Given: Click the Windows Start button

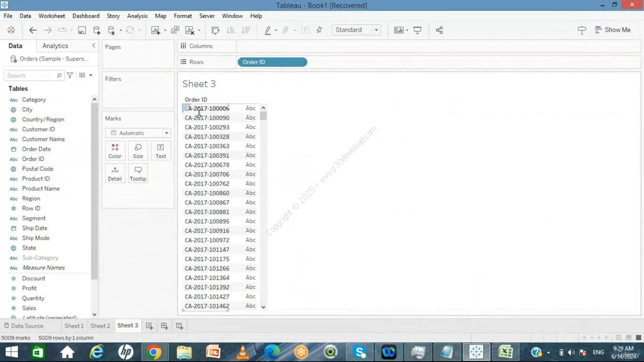Looking at the screenshot, I should (x=11, y=352).
